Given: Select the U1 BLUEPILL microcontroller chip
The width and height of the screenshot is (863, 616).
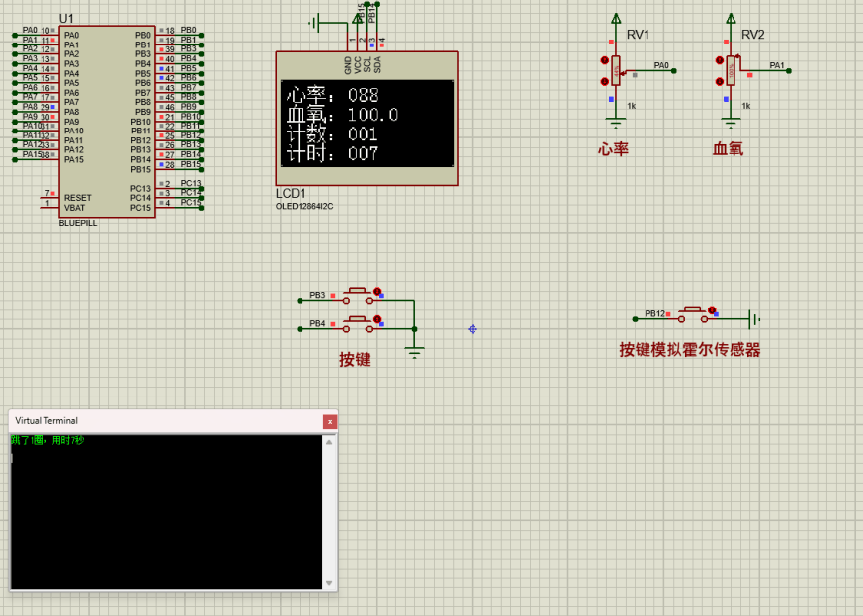Looking at the screenshot, I should (107, 119).
